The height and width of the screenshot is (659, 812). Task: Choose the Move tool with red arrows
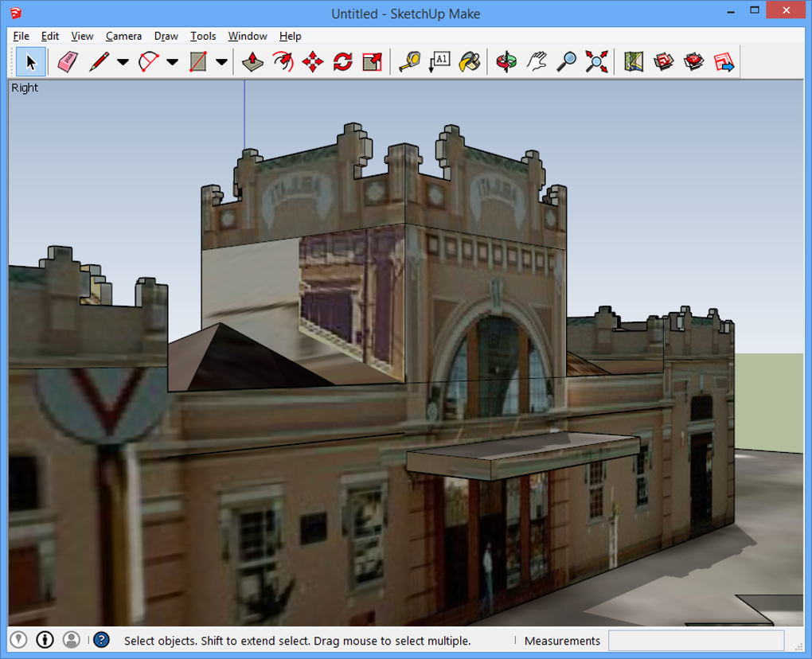[313, 62]
